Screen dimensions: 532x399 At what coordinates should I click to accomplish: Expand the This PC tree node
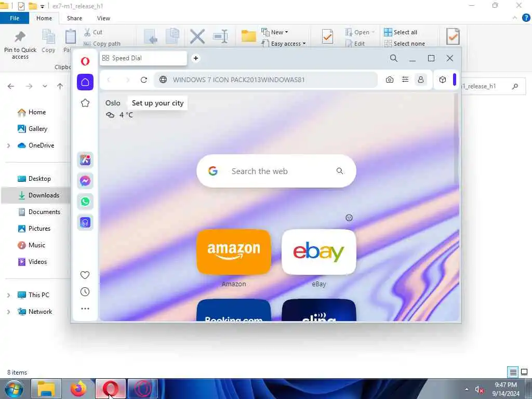(x=8, y=295)
